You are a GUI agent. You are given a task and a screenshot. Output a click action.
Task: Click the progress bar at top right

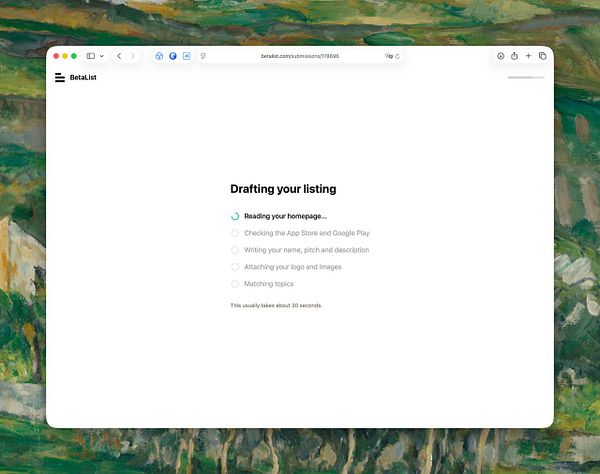pyautogui.click(x=526, y=77)
